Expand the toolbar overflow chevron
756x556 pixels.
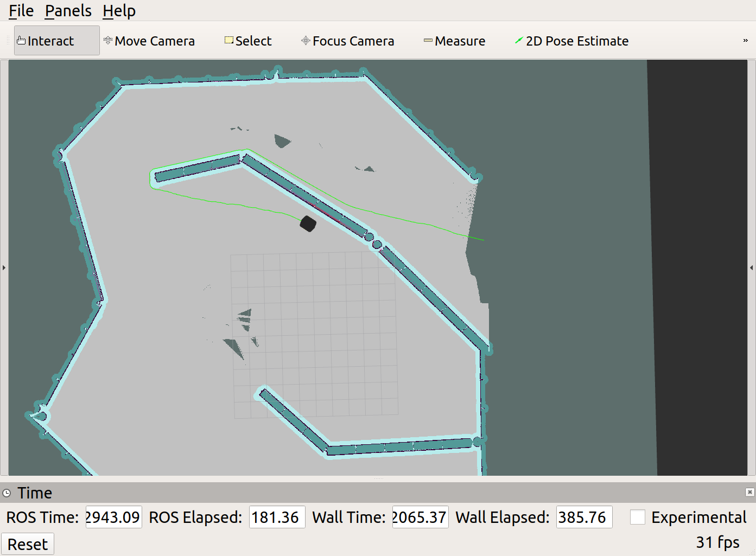coord(745,41)
